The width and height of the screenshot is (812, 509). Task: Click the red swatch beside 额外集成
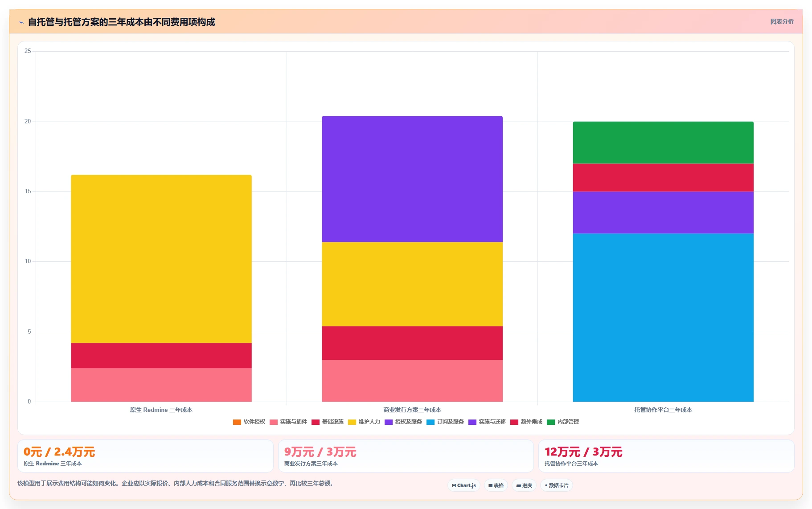tap(514, 422)
